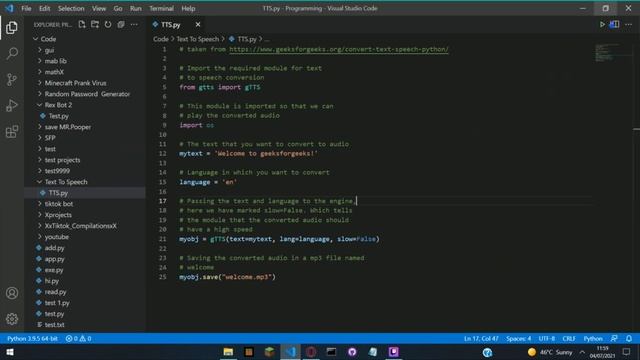Image resolution: width=640 pixels, height=360 pixels.
Task: Open the geeksforgeeks URL in line 1
Action: tap(338, 49)
